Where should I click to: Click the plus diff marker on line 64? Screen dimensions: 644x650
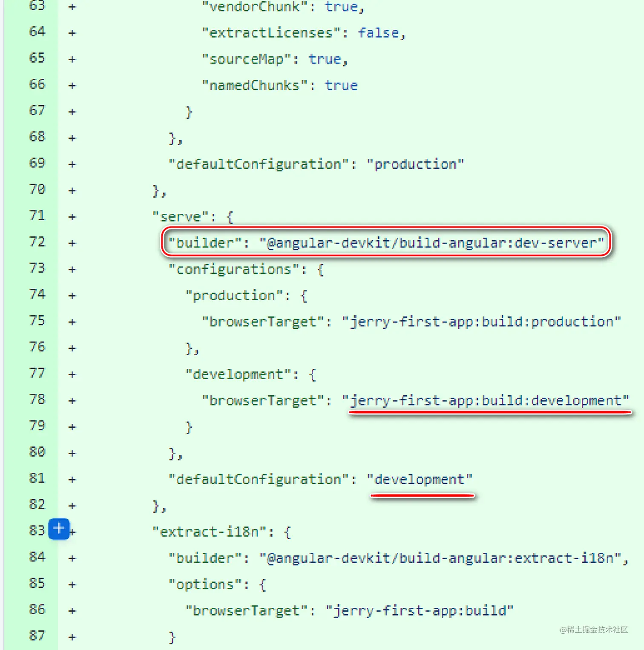pos(72,33)
